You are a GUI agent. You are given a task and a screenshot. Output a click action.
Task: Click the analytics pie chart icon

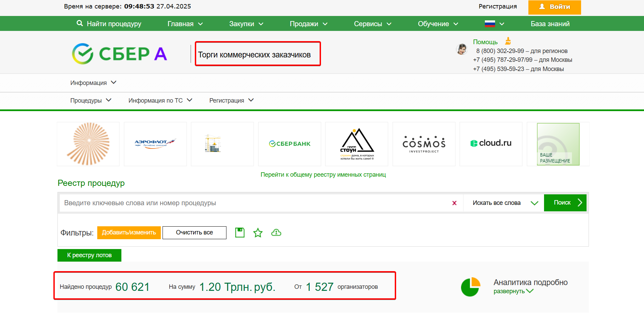(x=471, y=287)
